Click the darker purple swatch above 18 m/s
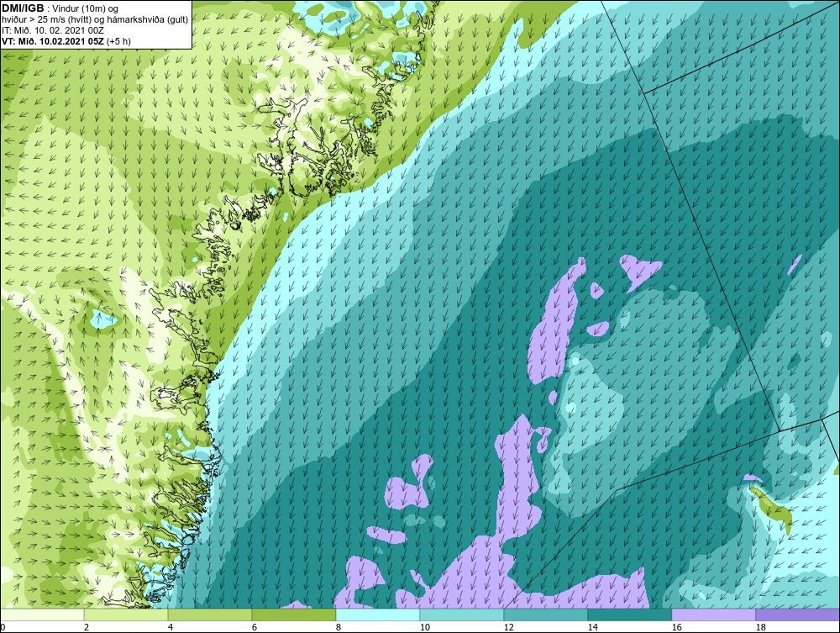Viewport: 840px width, 633px height. pyautogui.click(x=798, y=615)
